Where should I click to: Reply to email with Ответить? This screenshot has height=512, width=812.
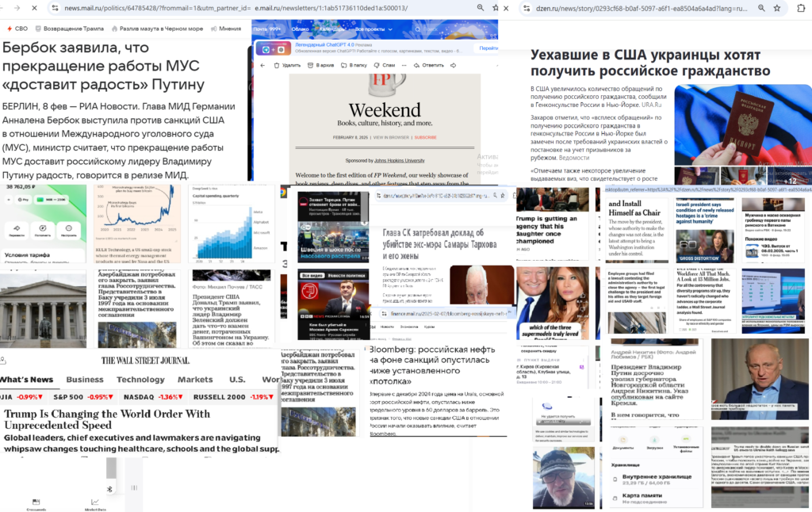pos(429,65)
